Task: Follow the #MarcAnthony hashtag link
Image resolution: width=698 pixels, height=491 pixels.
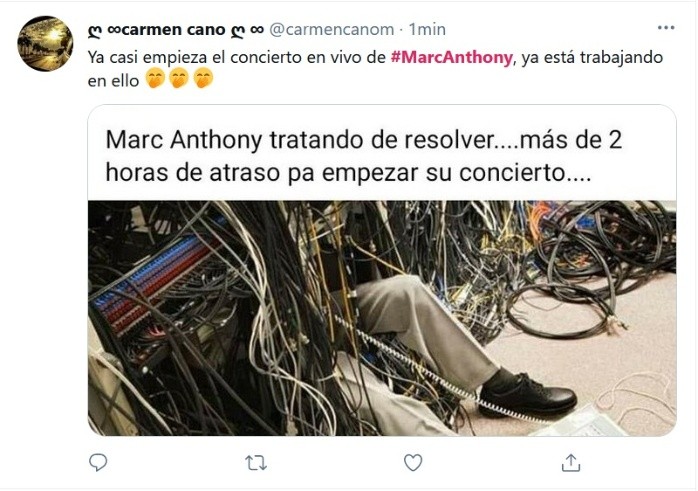Action: pos(452,57)
